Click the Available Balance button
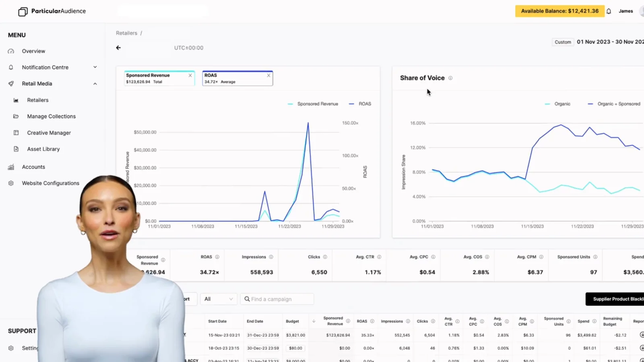Image resolution: width=644 pixels, height=362 pixels. (560, 11)
